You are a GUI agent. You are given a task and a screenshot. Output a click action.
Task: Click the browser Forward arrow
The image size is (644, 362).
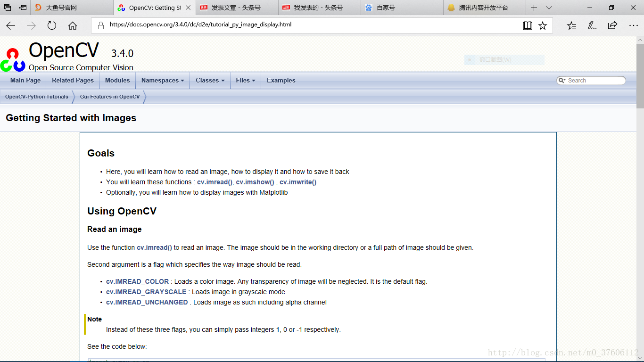(x=31, y=25)
